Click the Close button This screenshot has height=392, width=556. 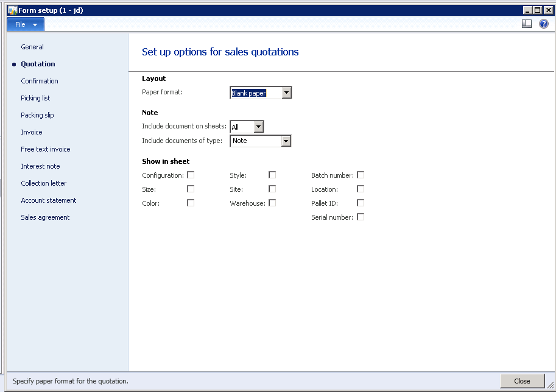coord(522,380)
